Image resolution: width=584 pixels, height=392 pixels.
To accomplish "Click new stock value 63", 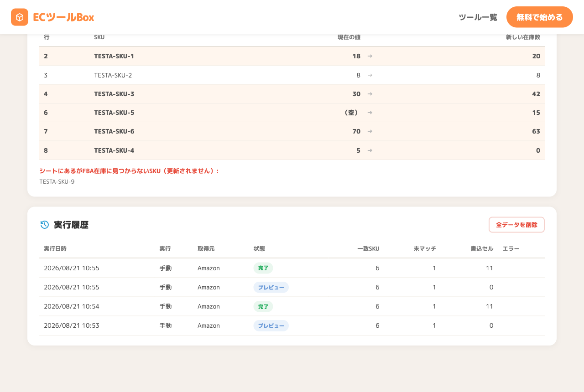I will tap(536, 131).
